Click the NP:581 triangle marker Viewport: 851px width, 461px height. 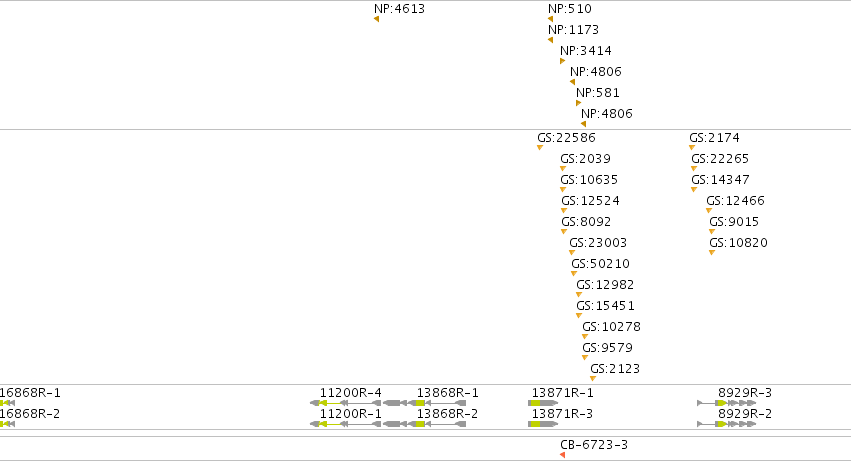[579, 103]
